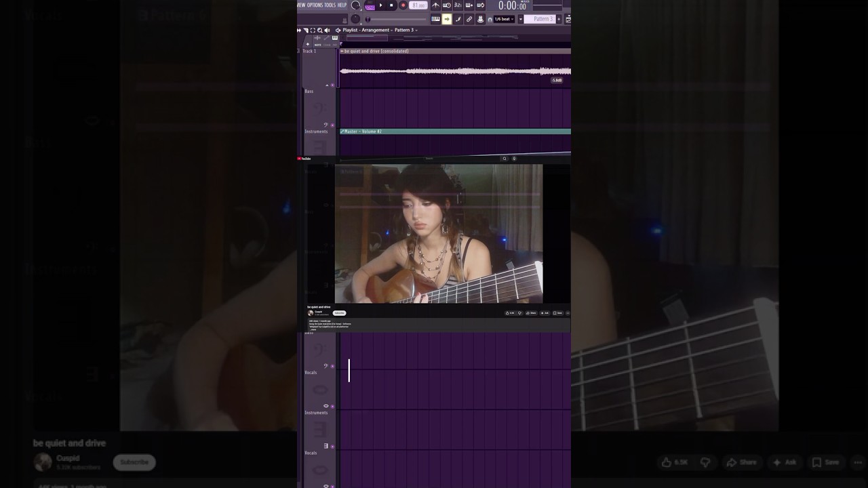Toggle the step editing icon
Viewport: 868px width, 488px height.
[x=458, y=19]
